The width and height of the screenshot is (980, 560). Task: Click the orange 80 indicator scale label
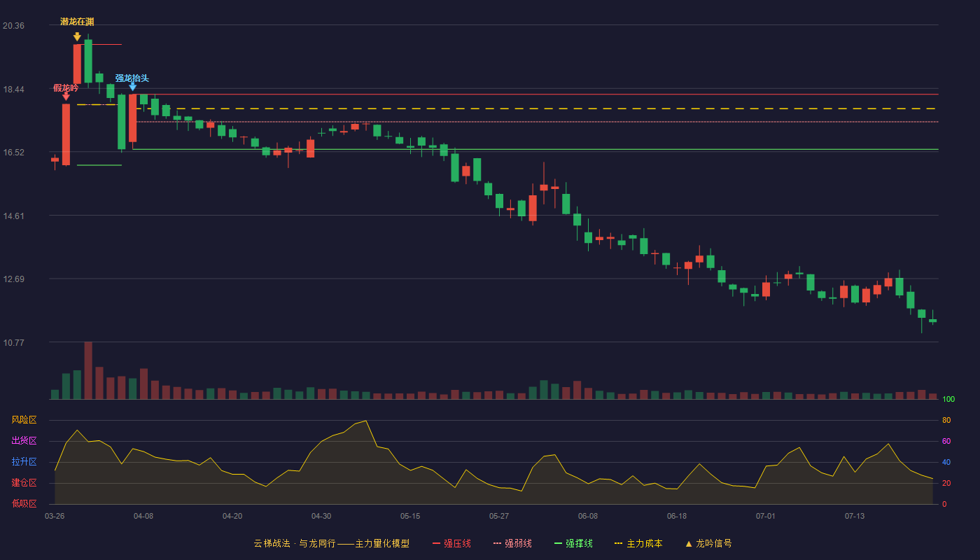[x=946, y=421]
